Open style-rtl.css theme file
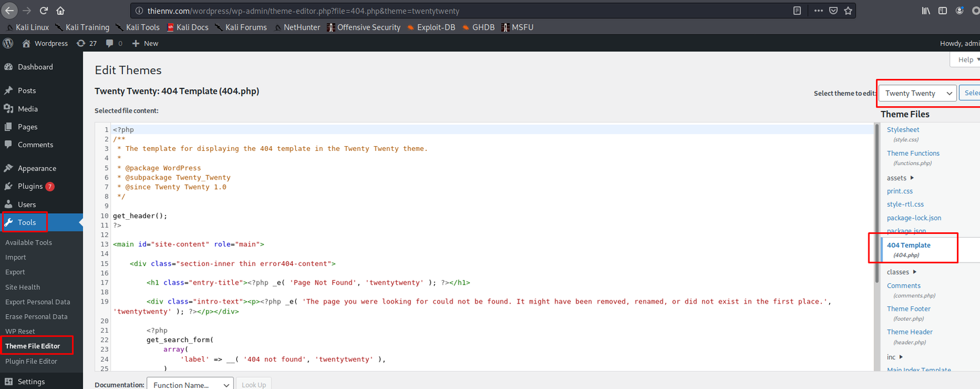Screen dimensions: 980x389 905,204
